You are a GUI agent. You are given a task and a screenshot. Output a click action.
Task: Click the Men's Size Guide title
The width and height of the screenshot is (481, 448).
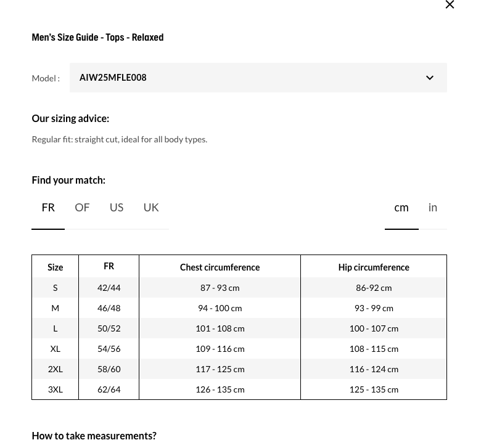[97, 38]
